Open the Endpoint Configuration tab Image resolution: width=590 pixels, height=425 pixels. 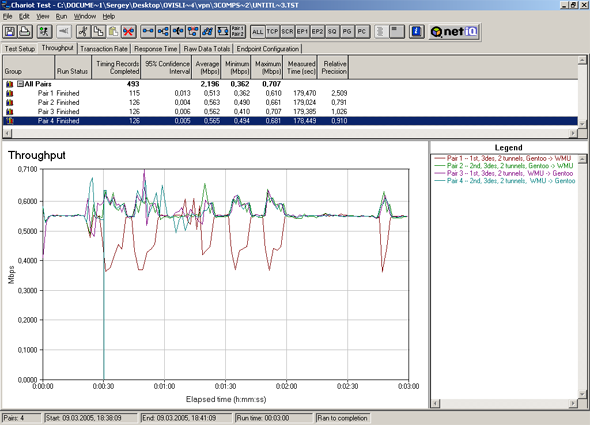268,49
